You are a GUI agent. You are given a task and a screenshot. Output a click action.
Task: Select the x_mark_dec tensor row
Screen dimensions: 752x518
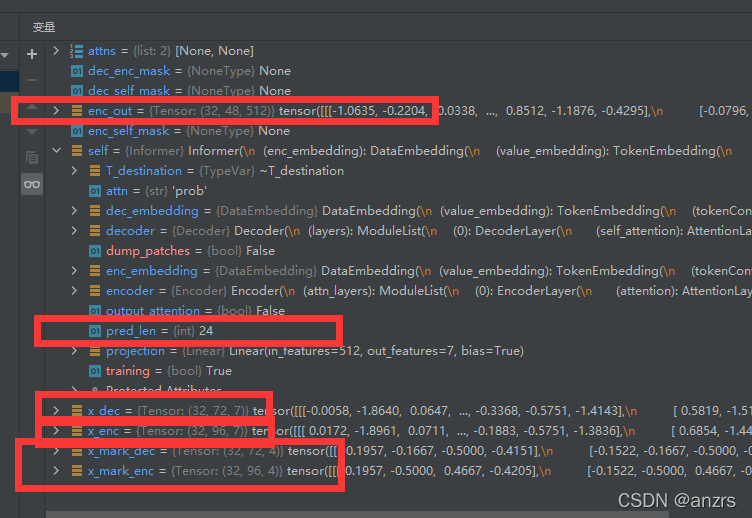(x=399, y=451)
